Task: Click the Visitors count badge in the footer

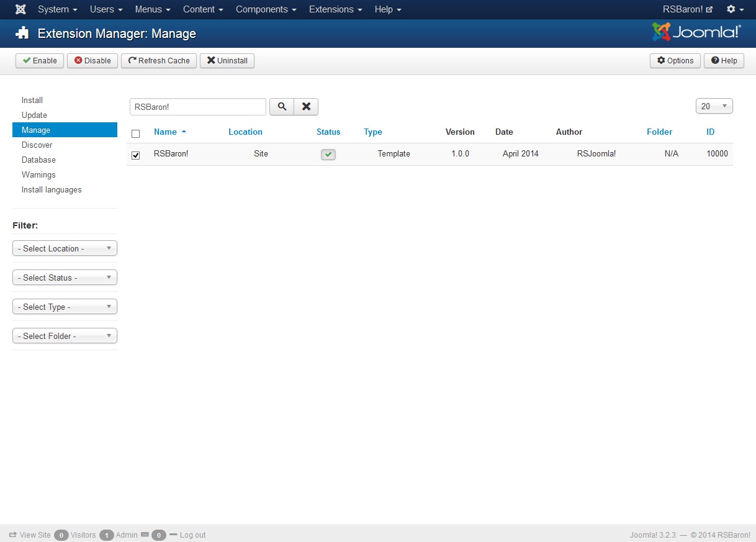Action: coord(61,535)
